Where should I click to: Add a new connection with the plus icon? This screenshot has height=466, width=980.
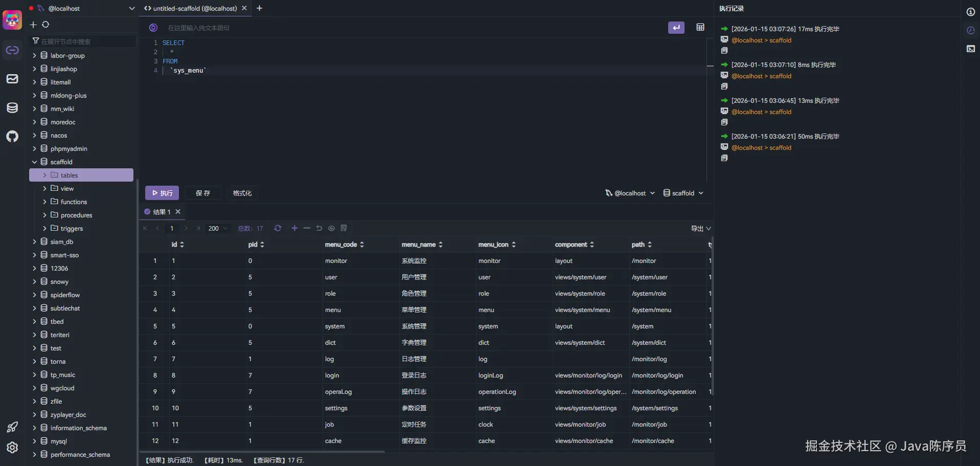tap(33, 25)
